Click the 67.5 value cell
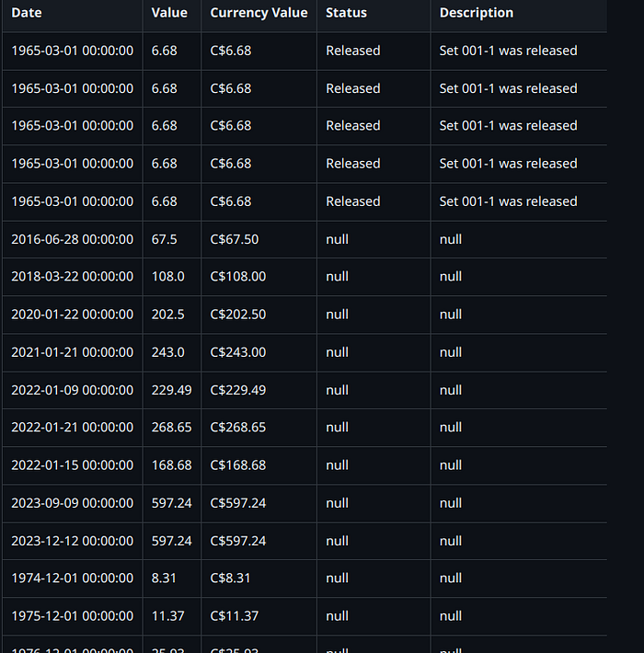 click(x=165, y=239)
